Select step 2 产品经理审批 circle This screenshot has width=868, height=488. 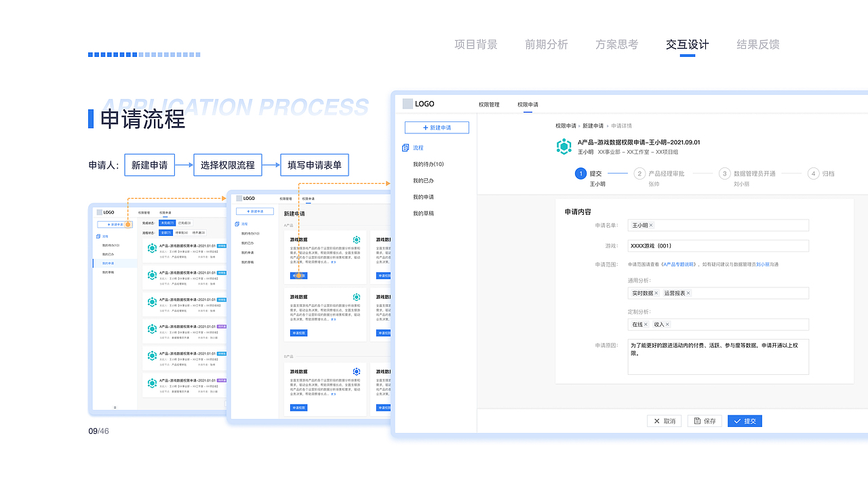(639, 174)
